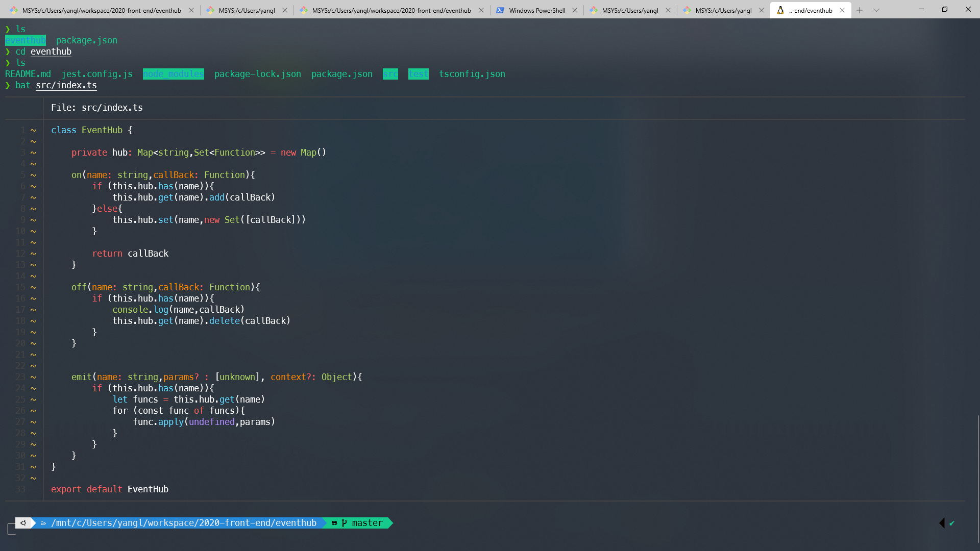Screen dimensions: 980x551
Task: Select the third MSYS 2020-front-end/eventhub tab
Action: 391,10
